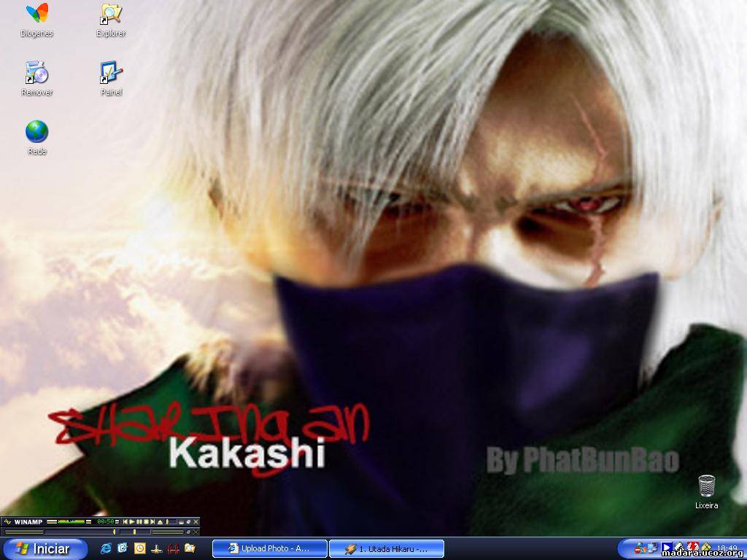
Task: Click the Painel desktop shortcut
Action: [x=111, y=74]
